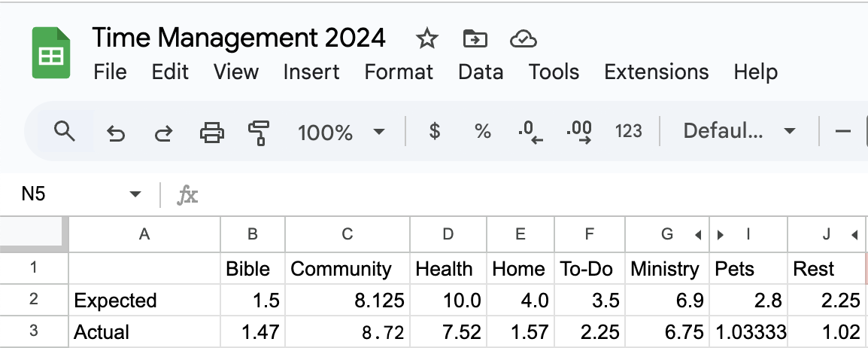The width and height of the screenshot is (868, 348).
Task: Click the search menus magnifier icon
Action: [x=65, y=131]
